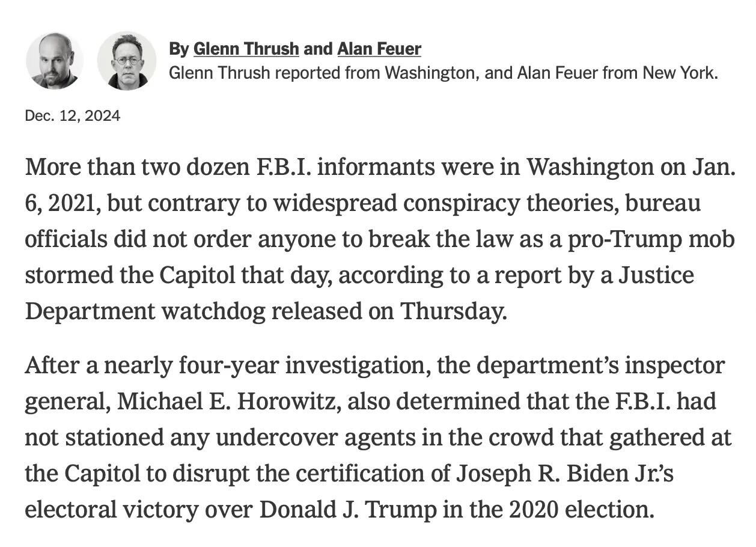Screen dimensions: 756x547
Task: Open Alan Feuer's author photo with glasses
Action: tap(126, 61)
